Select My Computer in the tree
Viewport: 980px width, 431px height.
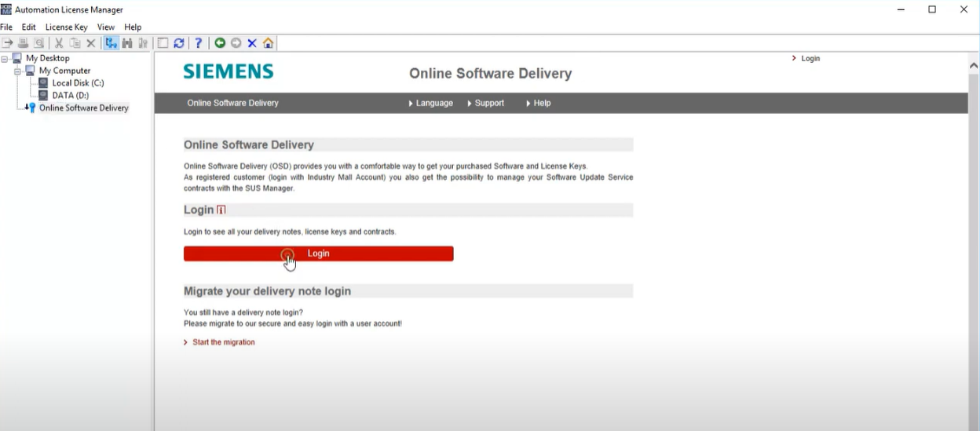click(x=64, y=71)
